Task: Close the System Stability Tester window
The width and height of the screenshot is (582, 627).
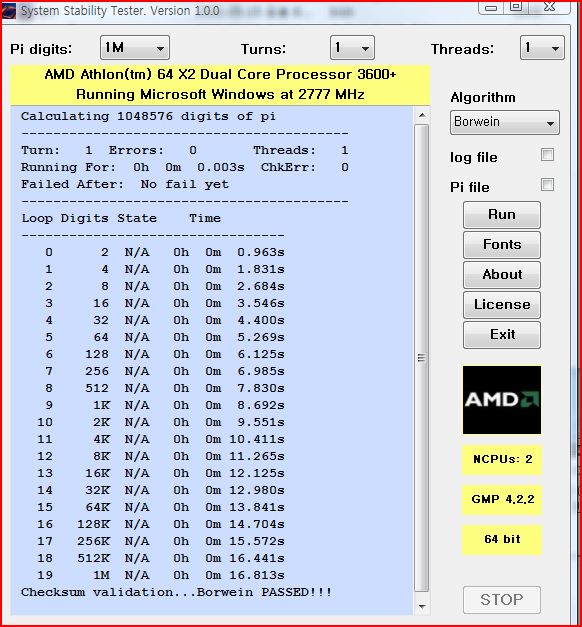Action: point(549,6)
